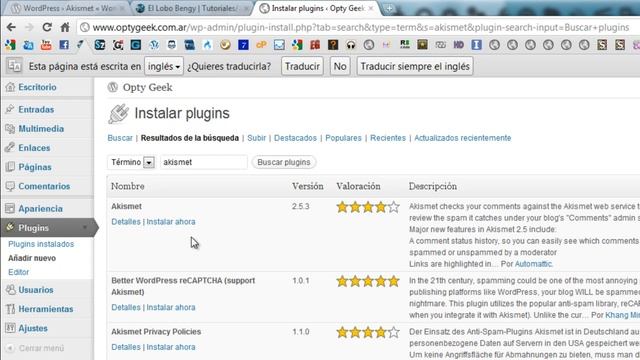Open the 'inglés' language dropdown
Image resolution: width=640 pixels, height=360 pixels.
(164, 66)
